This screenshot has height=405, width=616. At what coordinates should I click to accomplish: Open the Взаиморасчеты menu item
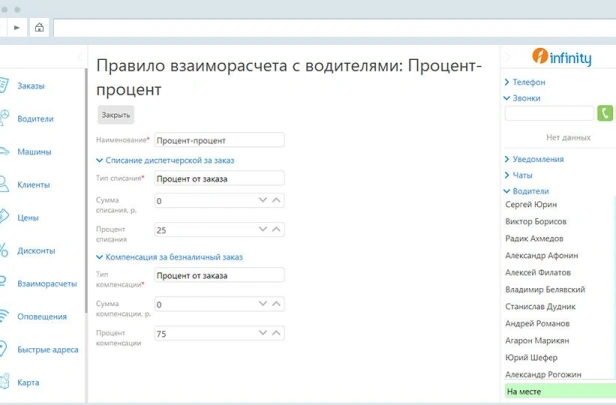coord(46,283)
